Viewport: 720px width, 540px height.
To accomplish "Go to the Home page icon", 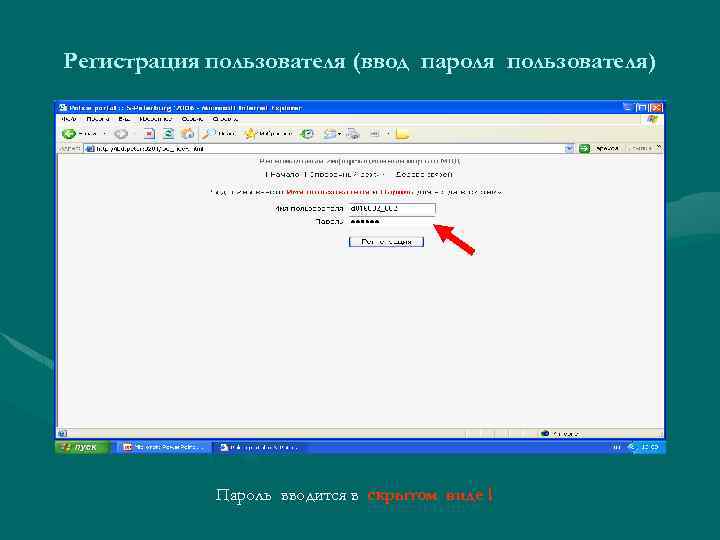I will (x=187, y=134).
